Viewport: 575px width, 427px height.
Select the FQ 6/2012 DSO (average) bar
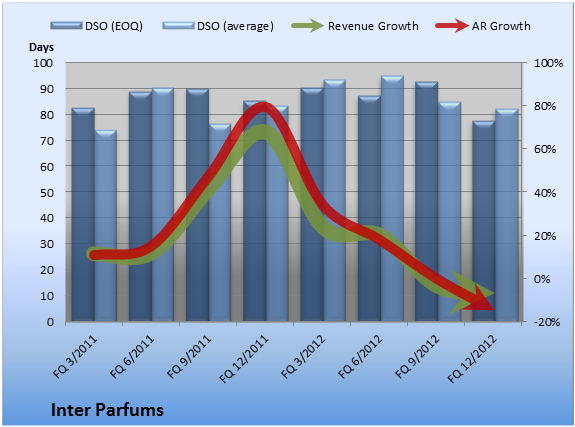(392, 198)
